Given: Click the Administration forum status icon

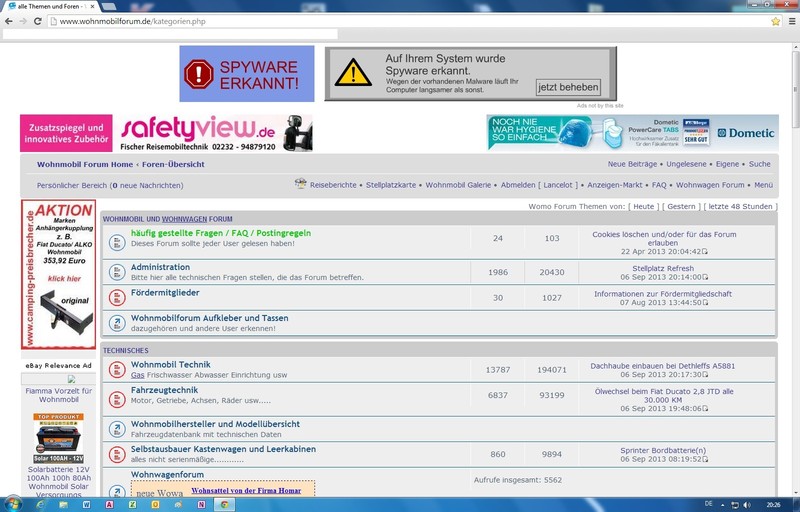Looking at the screenshot, I should 116,272.
